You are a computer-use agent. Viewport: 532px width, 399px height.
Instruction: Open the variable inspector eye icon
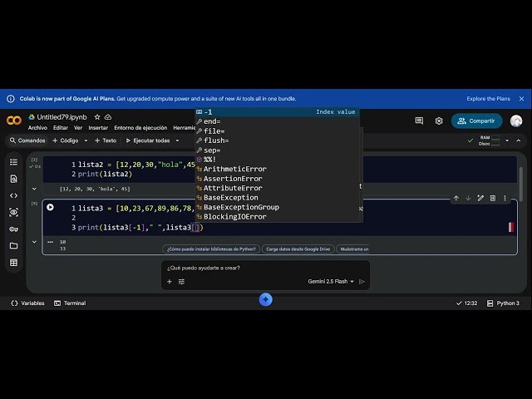pos(13,213)
